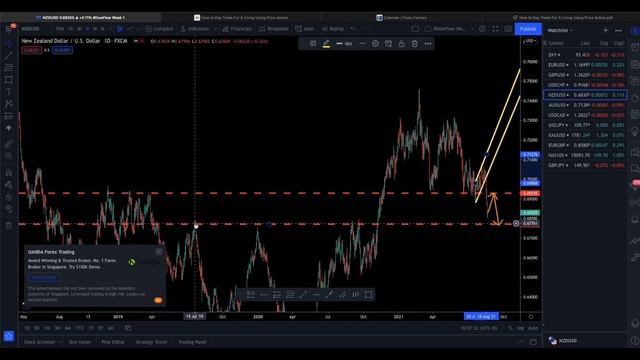Open watchlist more options dots

[618, 30]
